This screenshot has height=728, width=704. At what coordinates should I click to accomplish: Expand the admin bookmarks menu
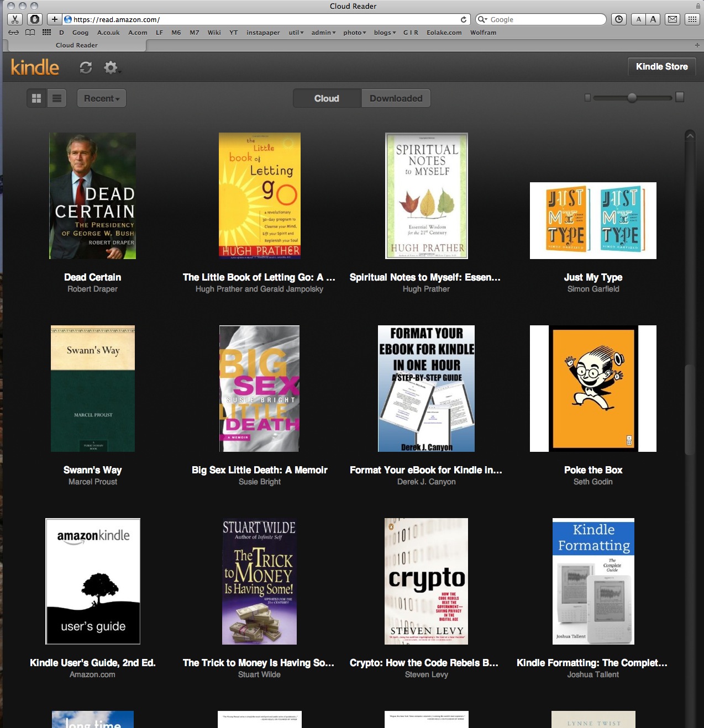pyautogui.click(x=323, y=33)
